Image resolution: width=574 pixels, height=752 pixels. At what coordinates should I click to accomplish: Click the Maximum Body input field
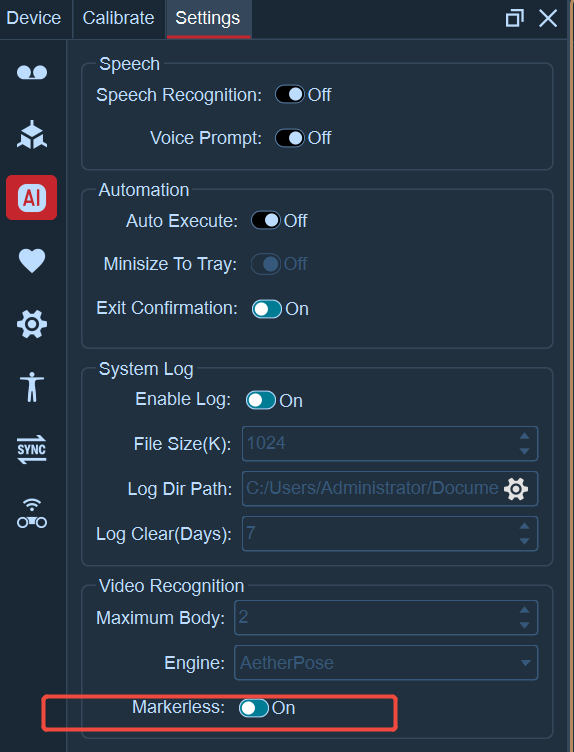pos(386,617)
